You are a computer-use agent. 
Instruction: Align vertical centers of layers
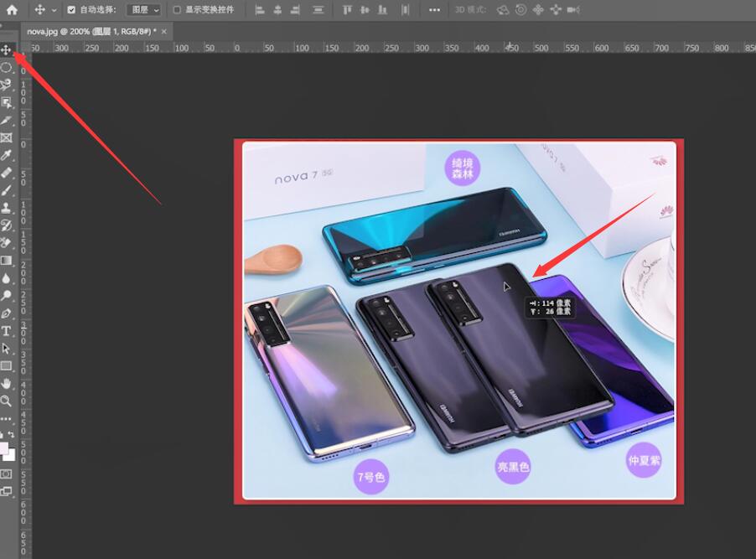tap(365, 10)
